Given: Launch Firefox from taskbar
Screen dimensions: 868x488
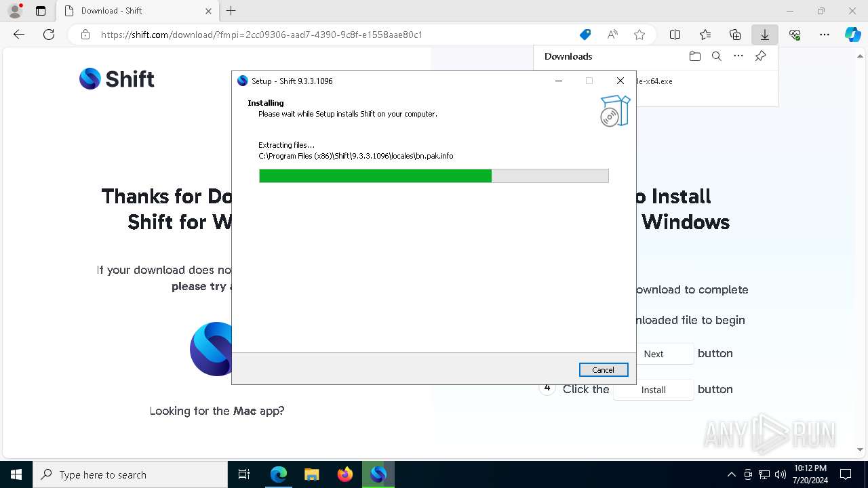Looking at the screenshot, I should pos(344,474).
